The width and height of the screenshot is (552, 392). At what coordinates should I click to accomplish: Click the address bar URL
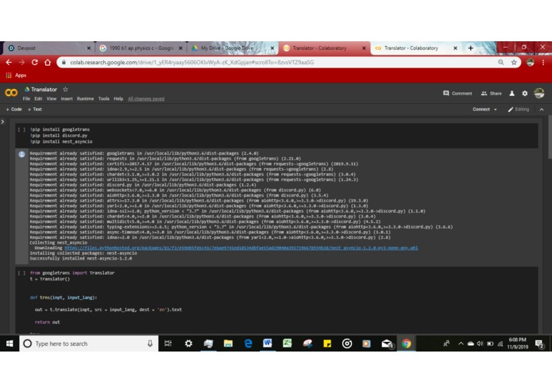(x=192, y=63)
